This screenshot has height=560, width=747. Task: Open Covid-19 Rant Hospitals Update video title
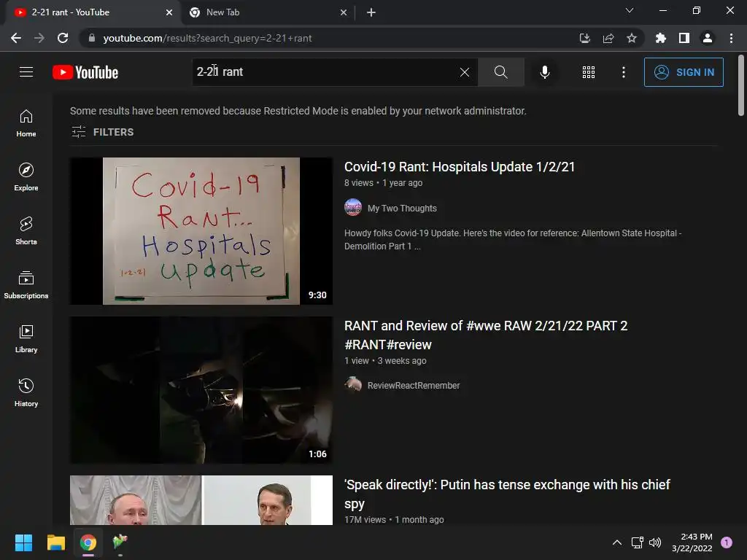coord(460,167)
